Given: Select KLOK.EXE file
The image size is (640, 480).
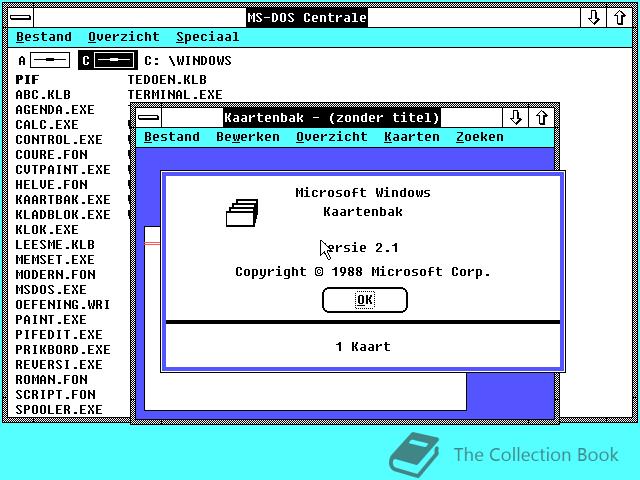Looking at the screenshot, I should point(47,230).
